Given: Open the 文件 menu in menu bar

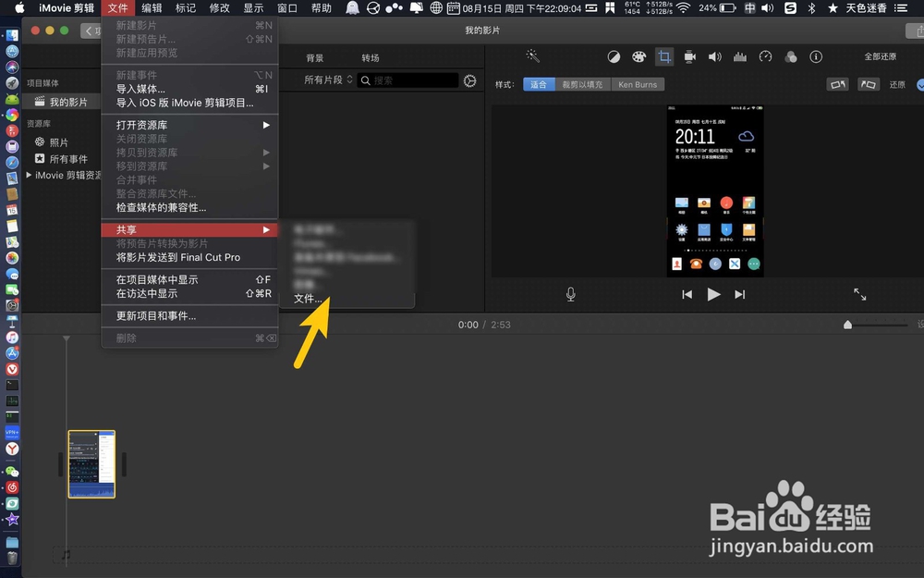Looking at the screenshot, I should pyautogui.click(x=118, y=8).
